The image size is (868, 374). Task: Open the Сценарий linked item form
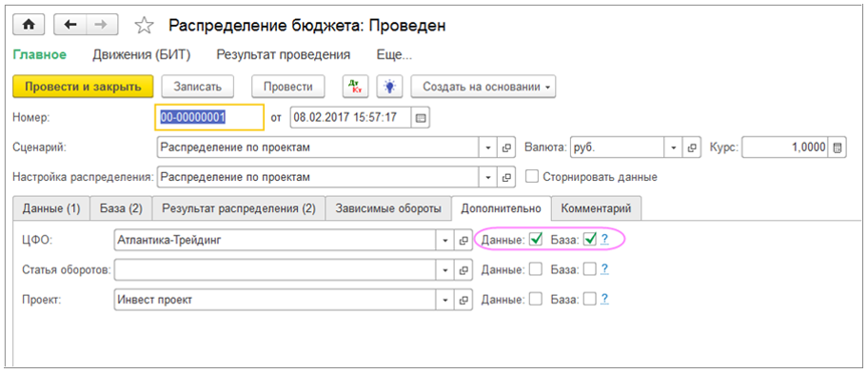(506, 148)
